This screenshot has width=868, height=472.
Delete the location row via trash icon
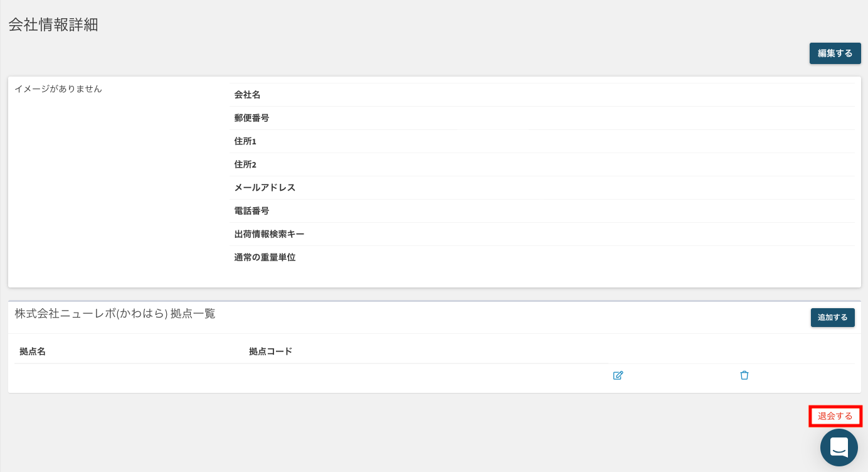[744, 375]
